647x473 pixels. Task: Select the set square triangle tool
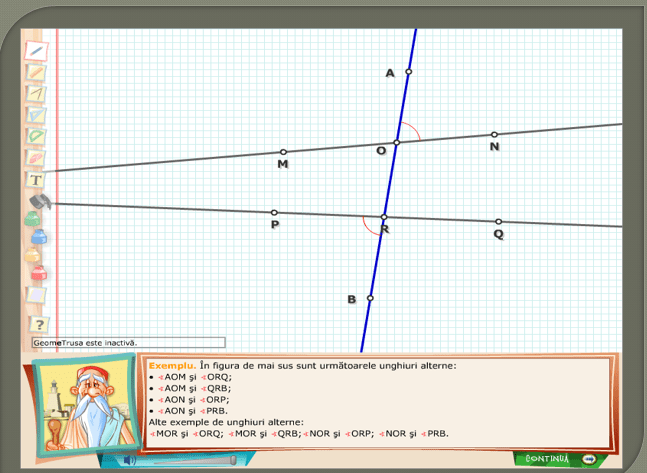click(36, 114)
